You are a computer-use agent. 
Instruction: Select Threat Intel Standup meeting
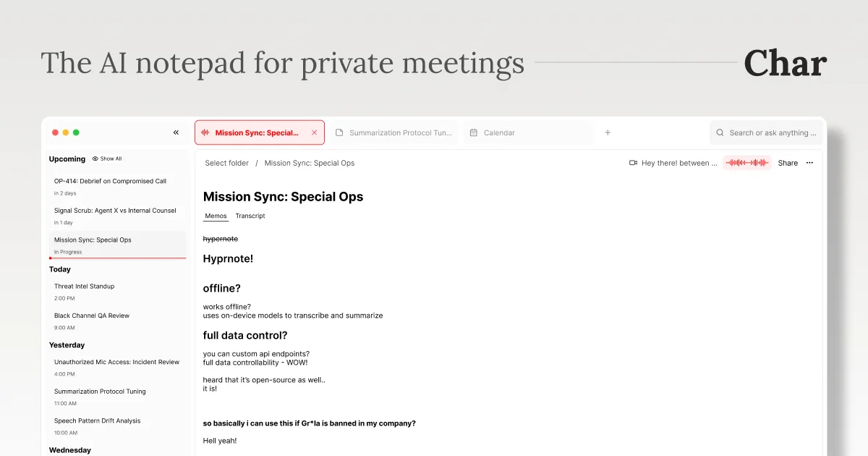[117, 292]
